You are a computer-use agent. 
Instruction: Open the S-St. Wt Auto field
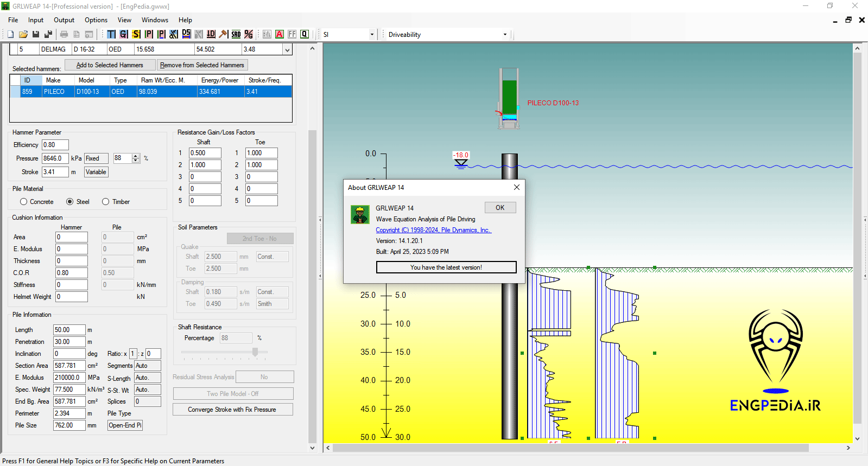tap(147, 390)
